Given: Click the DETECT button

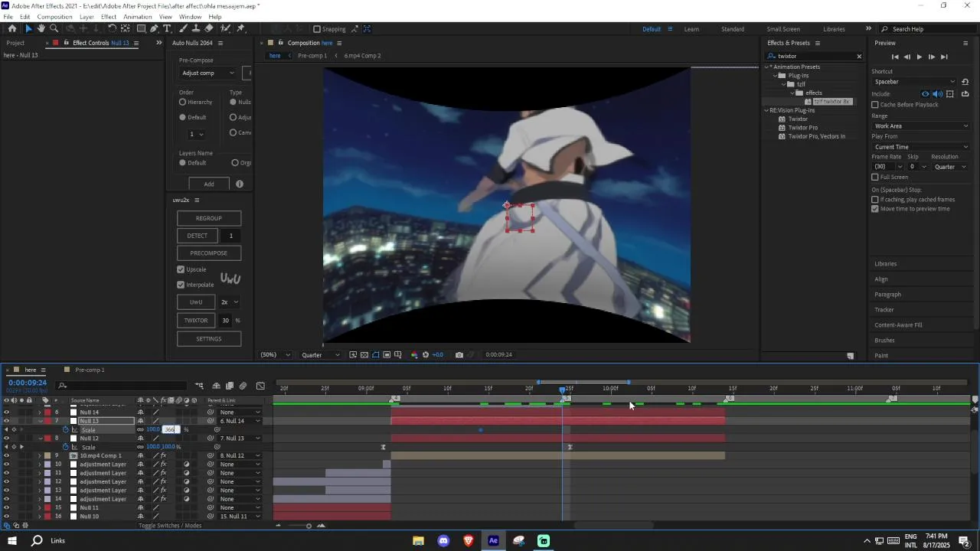Looking at the screenshot, I should pyautogui.click(x=198, y=236).
